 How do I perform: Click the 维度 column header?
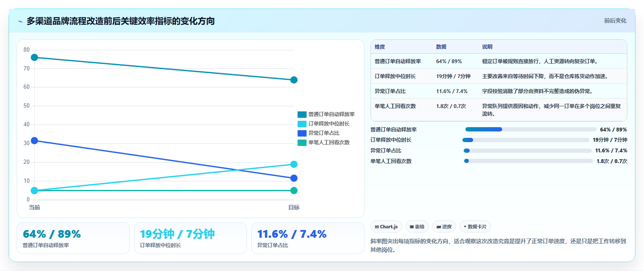coord(380,47)
